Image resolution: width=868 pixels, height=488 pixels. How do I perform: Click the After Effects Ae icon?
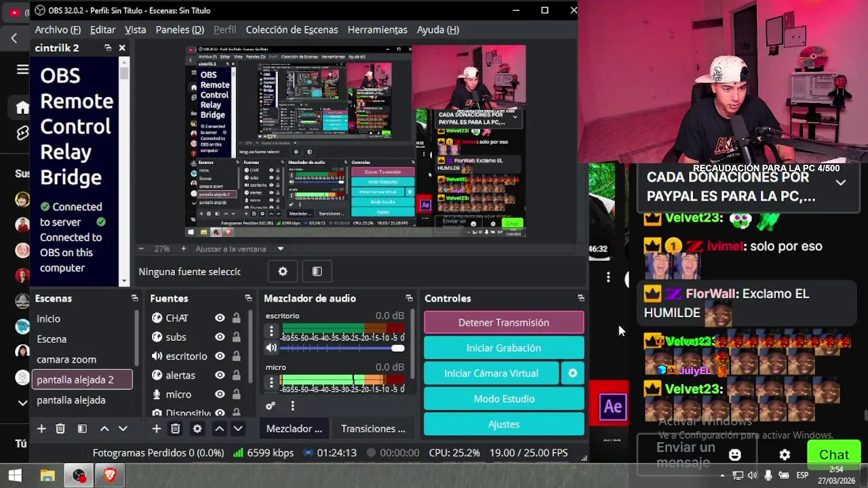(612, 406)
